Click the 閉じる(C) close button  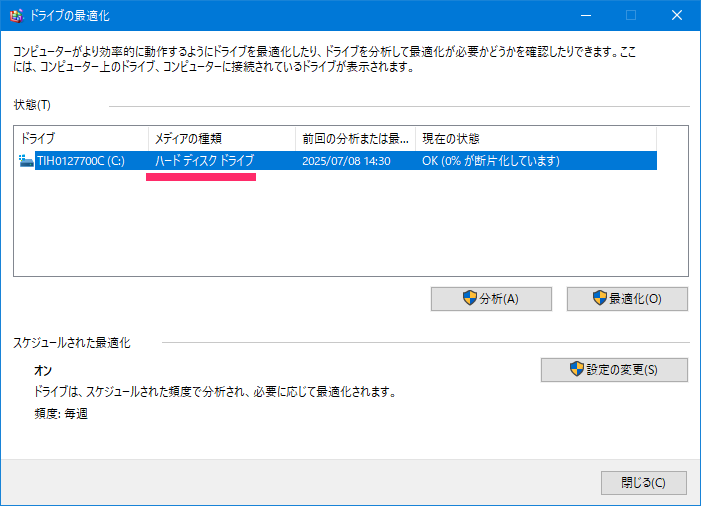click(643, 483)
